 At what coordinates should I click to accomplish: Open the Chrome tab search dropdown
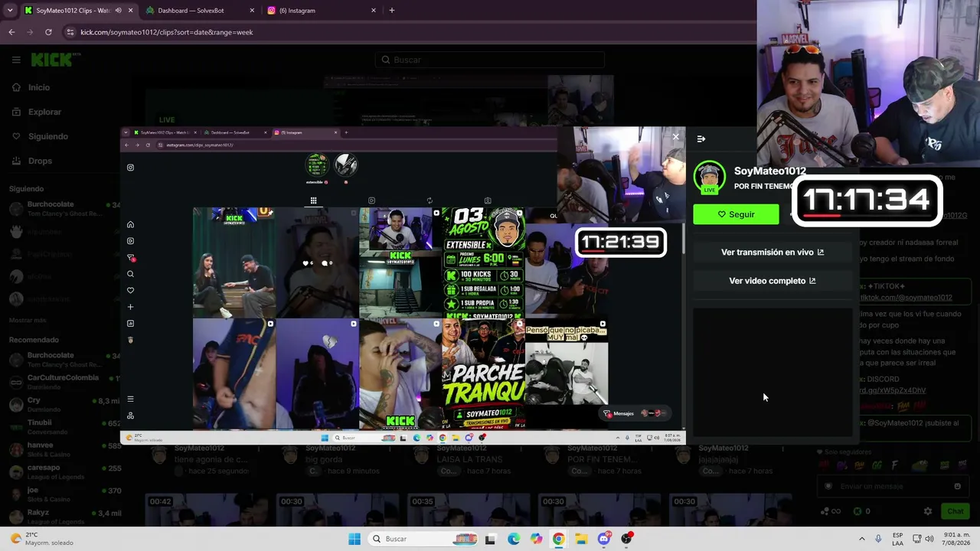point(10,11)
